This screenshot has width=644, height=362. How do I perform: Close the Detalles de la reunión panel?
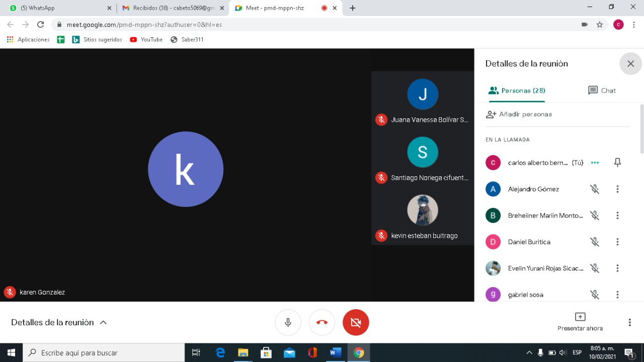coord(630,64)
